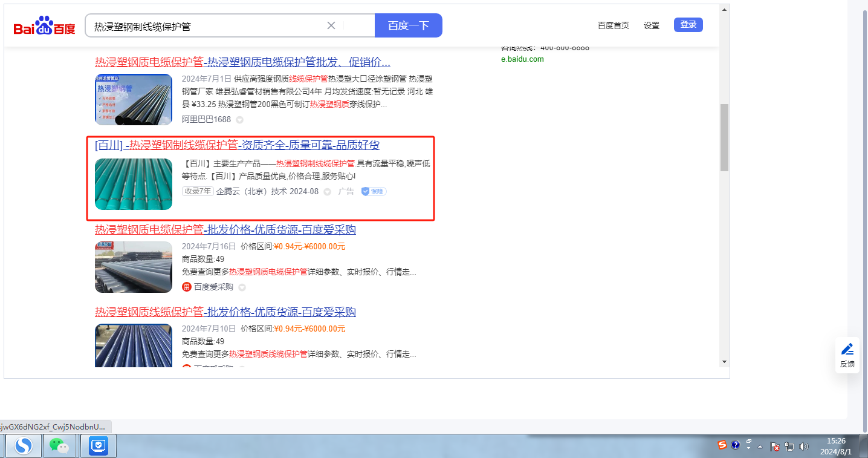Click the 保障 guarantee badge

click(x=374, y=191)
